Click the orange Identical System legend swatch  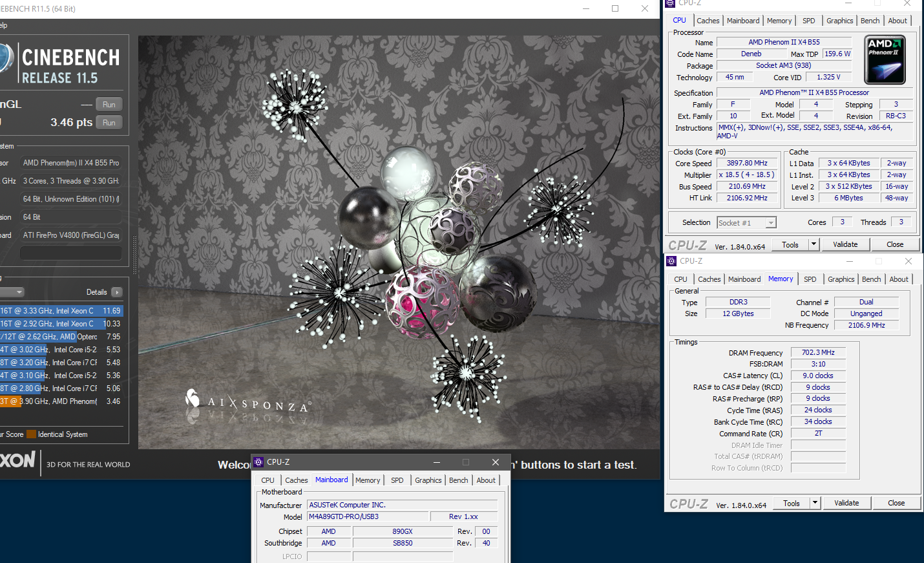pyautogui.click(x=31, y=434)
